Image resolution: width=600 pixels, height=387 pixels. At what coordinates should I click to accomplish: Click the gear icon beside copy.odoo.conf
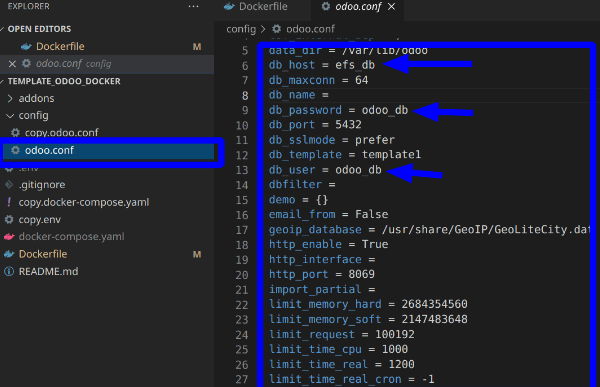[15, 132]
